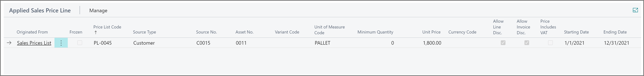Screen dimensions: 644x76
Task: Open the Price List Code column header menu
Action: coord(107,27)
